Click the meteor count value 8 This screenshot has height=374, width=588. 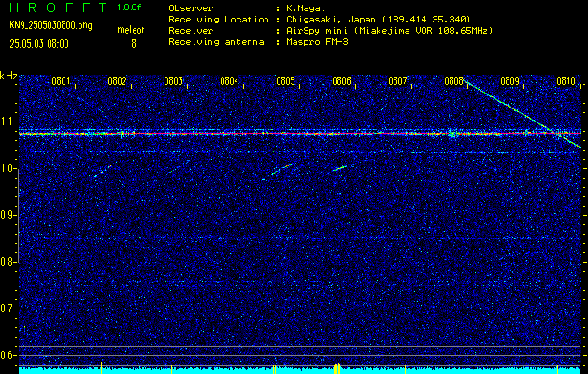click(x=133, y=44)
